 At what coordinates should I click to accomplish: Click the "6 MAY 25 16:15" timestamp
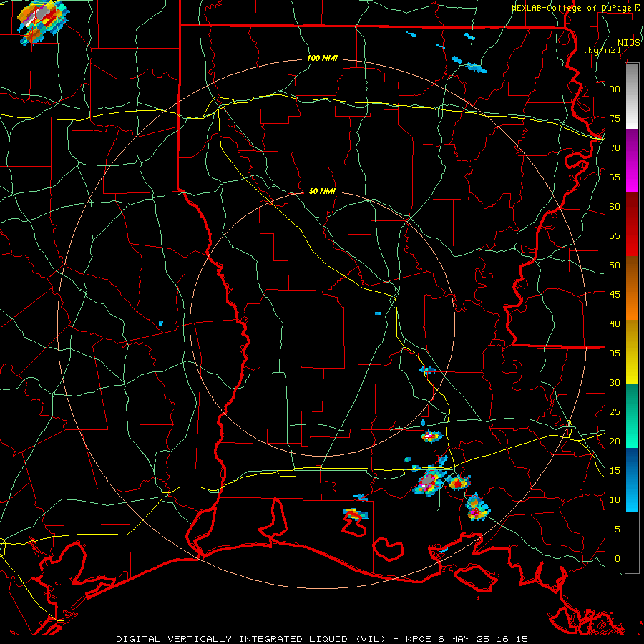(x=483, y=639)
